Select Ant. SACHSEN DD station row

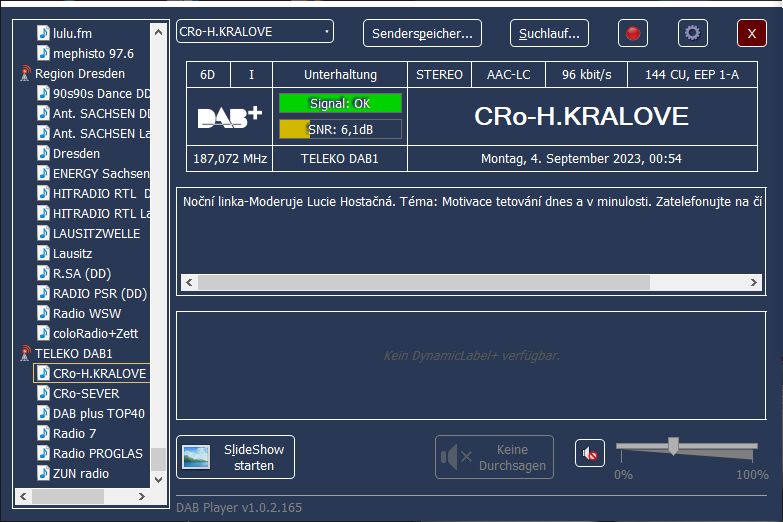click(x=101, y=114)
